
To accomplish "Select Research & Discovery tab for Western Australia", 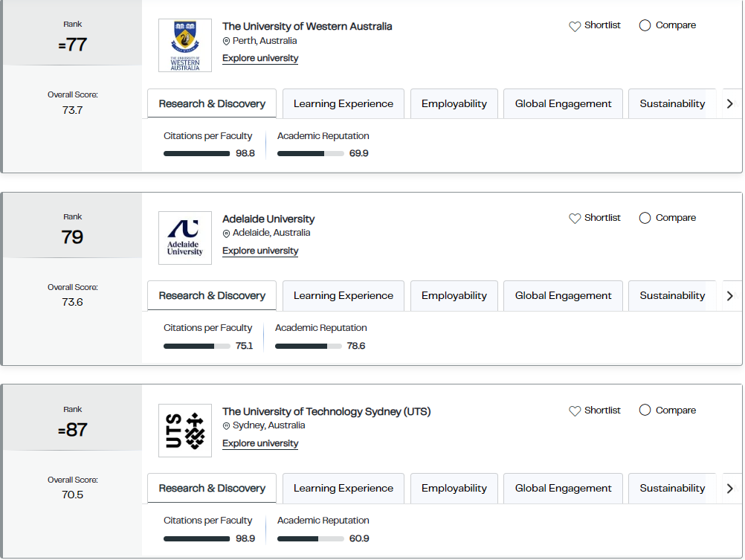I will tap(212, 103).
